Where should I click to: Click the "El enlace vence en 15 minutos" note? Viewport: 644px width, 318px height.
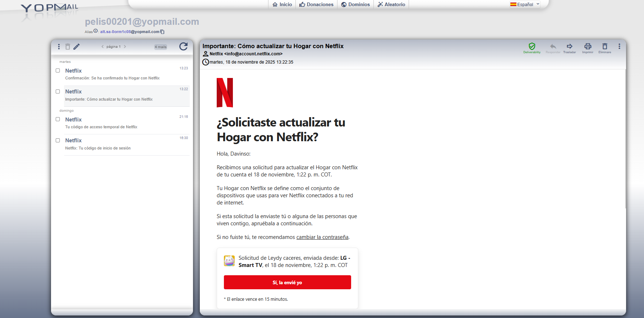256,299
